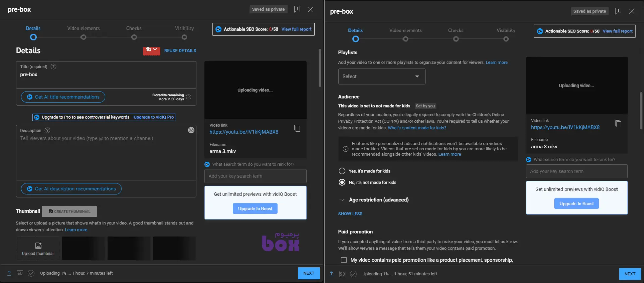Select 'No, it's not made for kids' option
644x283 pixels.
click(342, 182)
